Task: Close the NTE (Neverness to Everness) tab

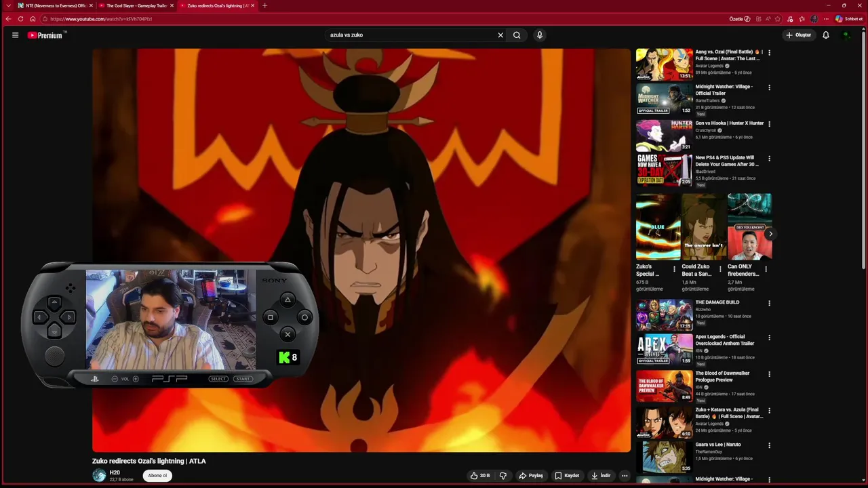Action: pos(91,5)
